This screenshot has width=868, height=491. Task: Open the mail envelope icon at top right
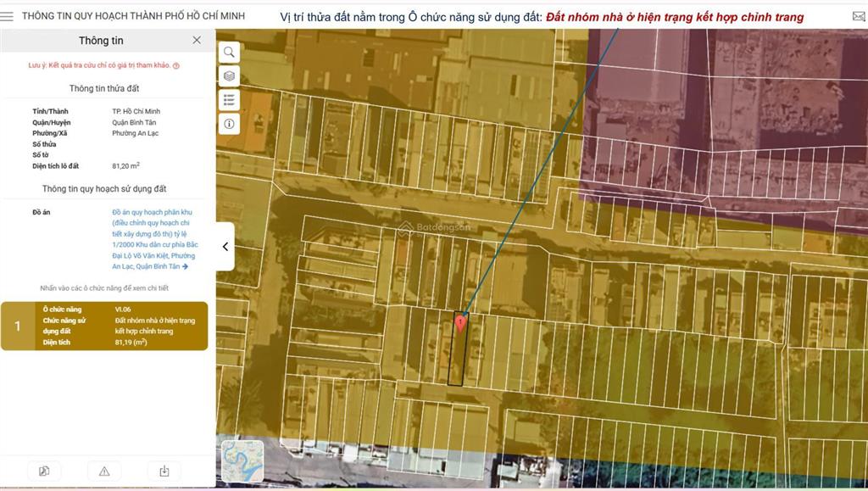click(x=859, y=16)
